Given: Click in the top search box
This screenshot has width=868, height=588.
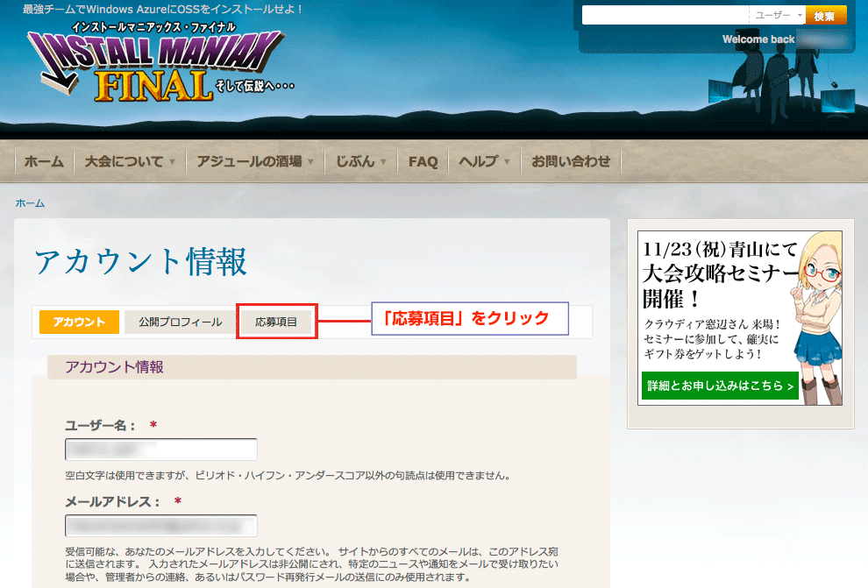Looking at the screenshot, I should click(665, 16).
